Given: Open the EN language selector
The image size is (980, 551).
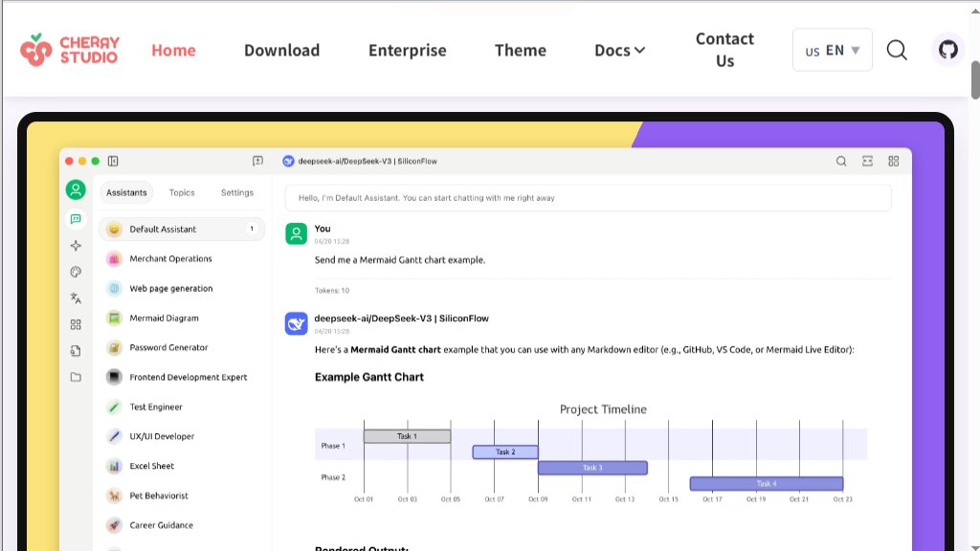Looking at the screenshot, I should click(833, 50).
